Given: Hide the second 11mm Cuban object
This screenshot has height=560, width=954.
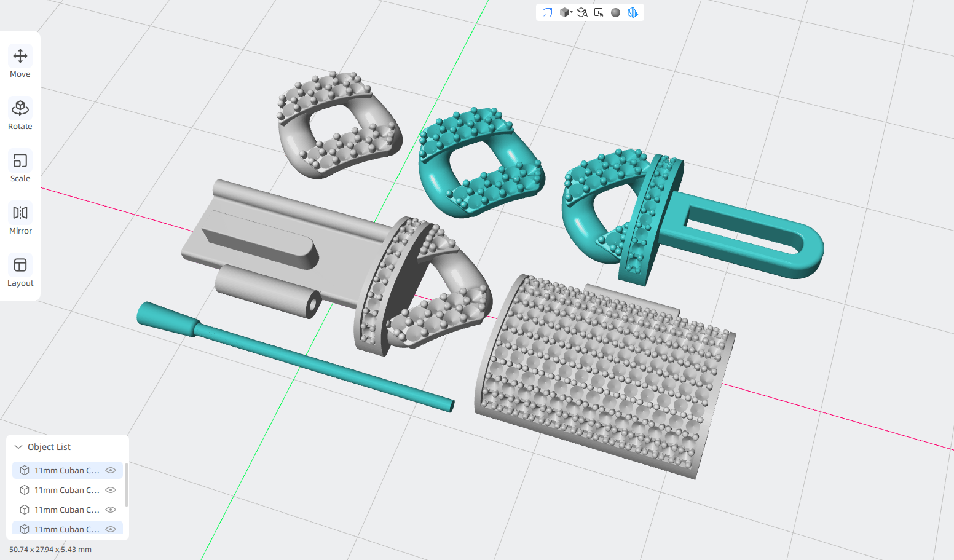Looking at the screenshot, I should 111,490.
